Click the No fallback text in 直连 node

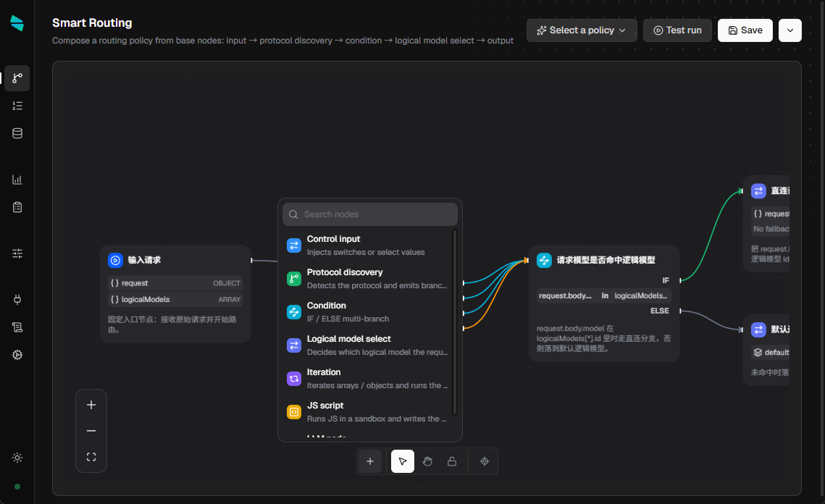pos(771,229)
